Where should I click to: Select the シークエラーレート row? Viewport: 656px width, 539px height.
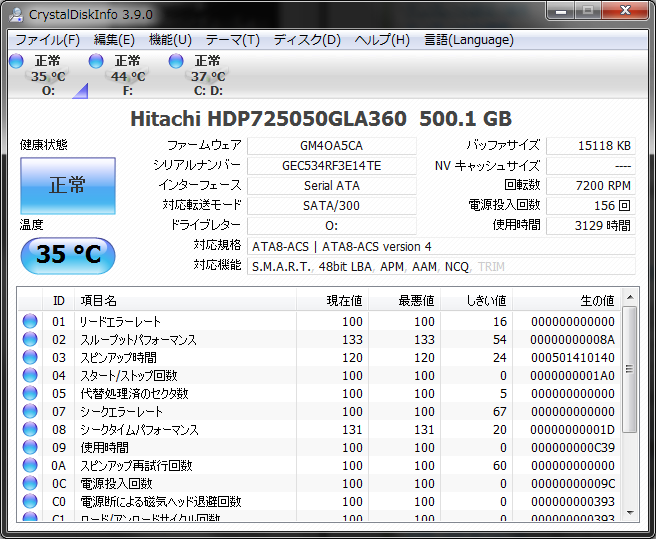319,411
